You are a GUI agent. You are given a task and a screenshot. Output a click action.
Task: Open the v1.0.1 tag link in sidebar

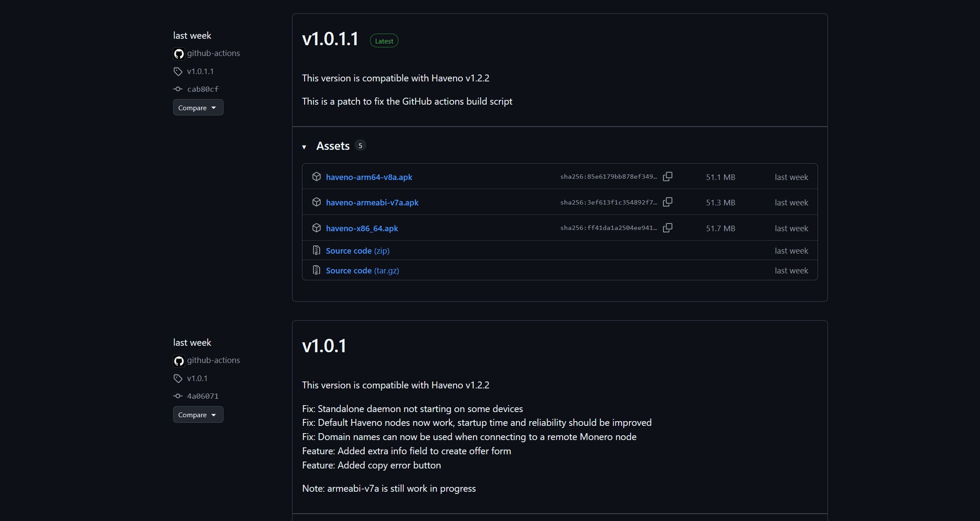pyautogui.click(x=197, y=378)
